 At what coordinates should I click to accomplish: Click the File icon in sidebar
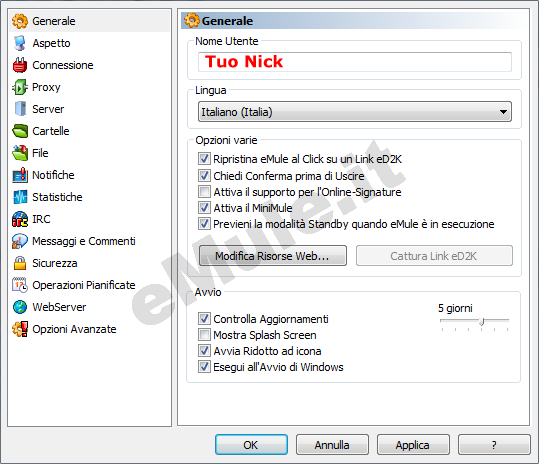[20, 153]
